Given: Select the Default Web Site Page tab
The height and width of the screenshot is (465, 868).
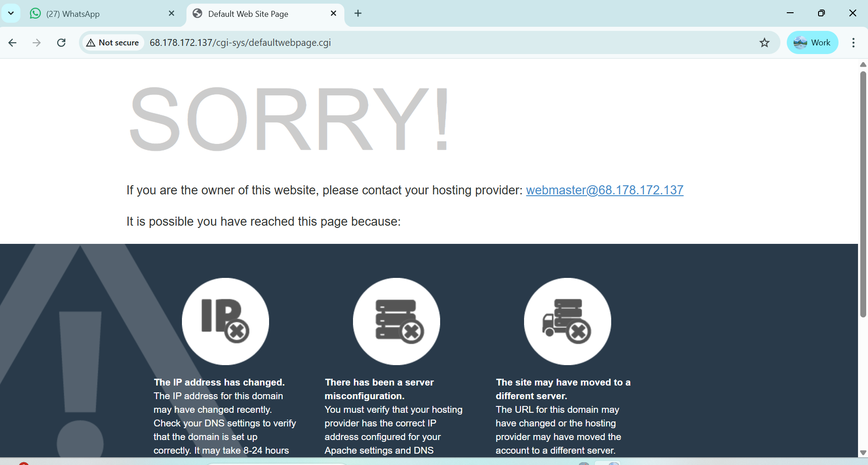Looking at the screenshot, I should (259, 14).
